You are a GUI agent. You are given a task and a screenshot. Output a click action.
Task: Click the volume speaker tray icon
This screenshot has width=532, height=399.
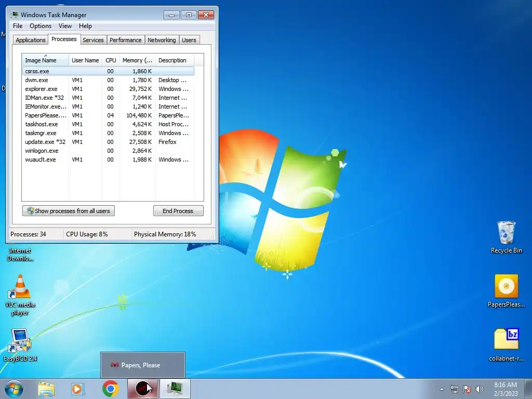pos(479,389)
